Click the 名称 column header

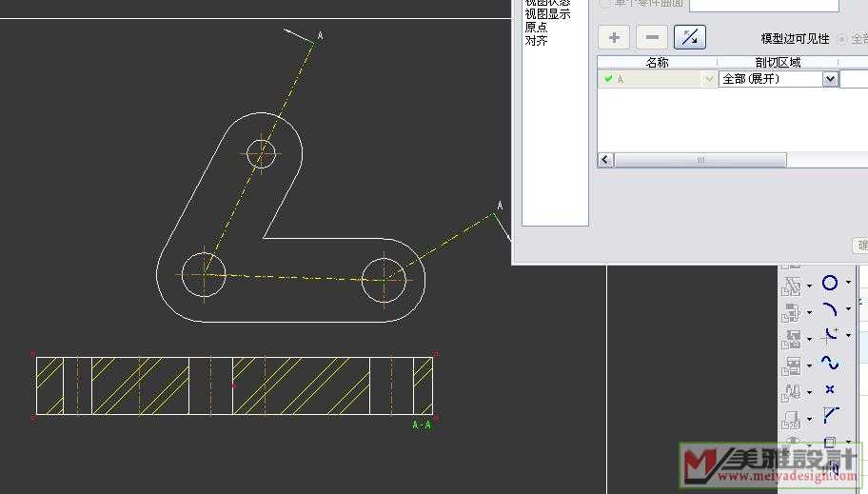(657, 63)
